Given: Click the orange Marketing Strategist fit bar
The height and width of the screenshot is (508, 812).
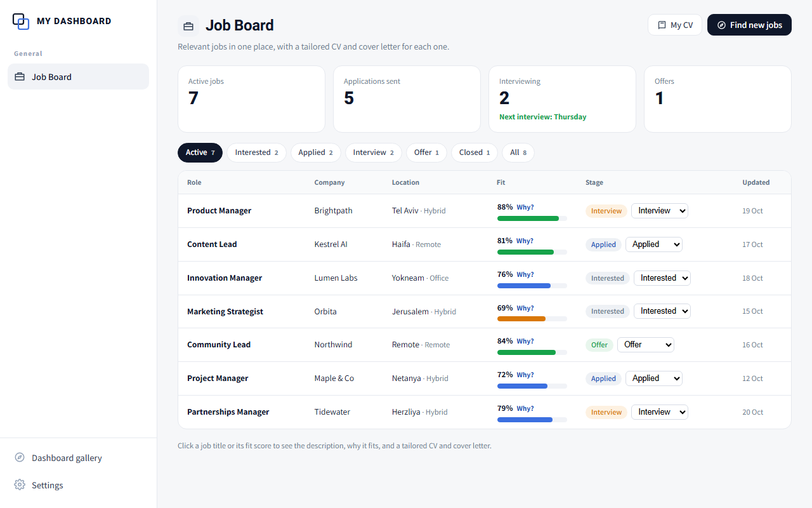Looking at the screenshot, I should [532, 319].
